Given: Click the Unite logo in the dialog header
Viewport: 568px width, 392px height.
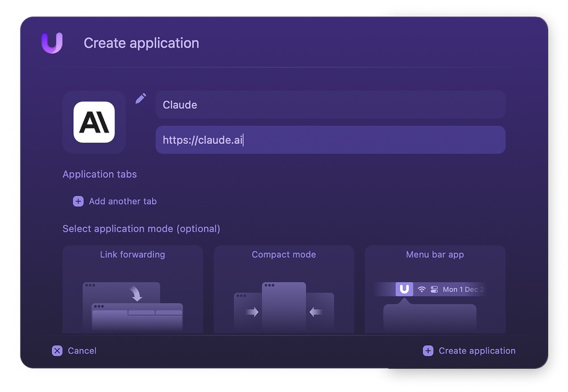Looking at the screenshot, I should pos(52,42).
